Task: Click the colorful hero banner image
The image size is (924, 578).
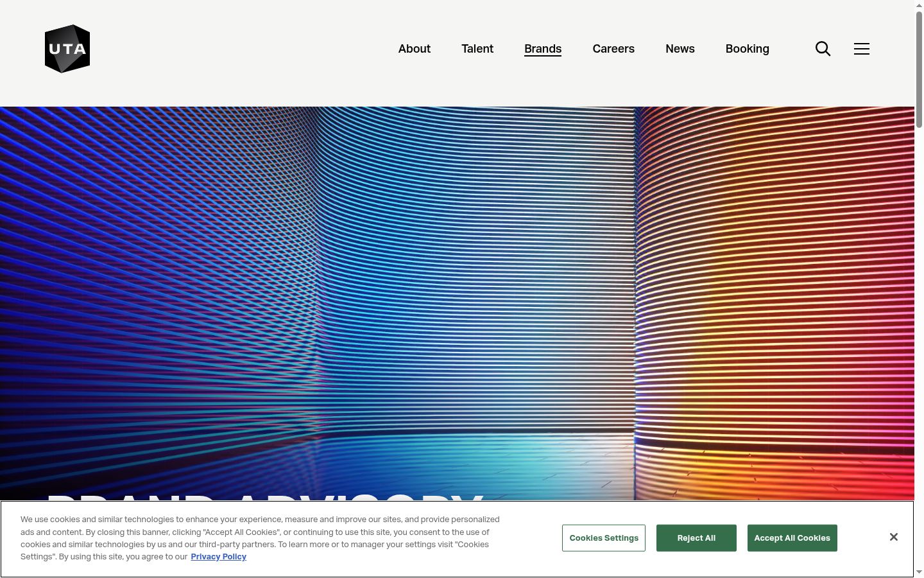Action: click(457, 303)
